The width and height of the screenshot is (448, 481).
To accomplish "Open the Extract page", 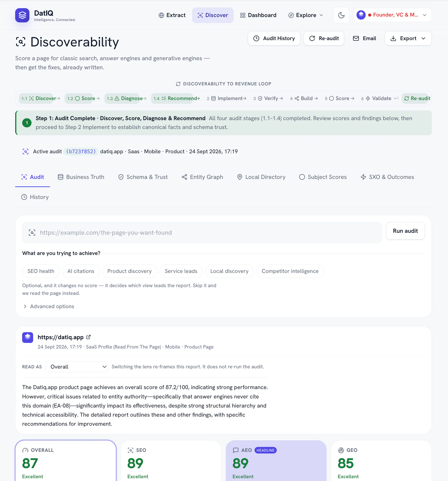I will coord(172,15).
